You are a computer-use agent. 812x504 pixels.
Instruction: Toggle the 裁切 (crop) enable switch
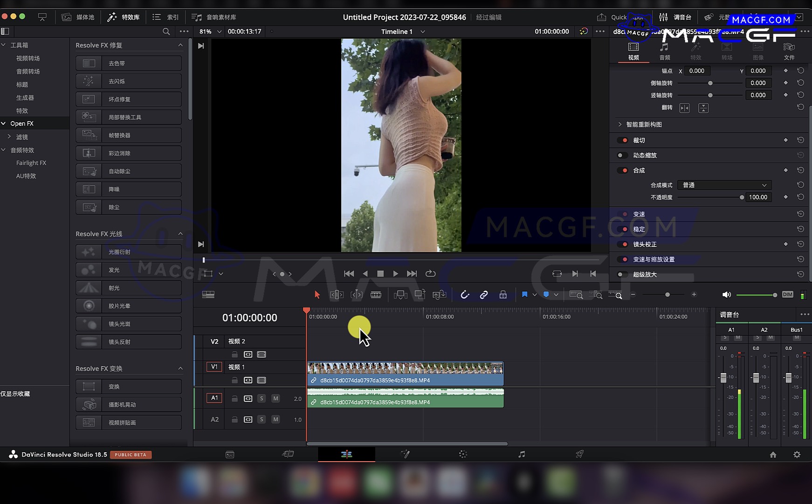622,140
